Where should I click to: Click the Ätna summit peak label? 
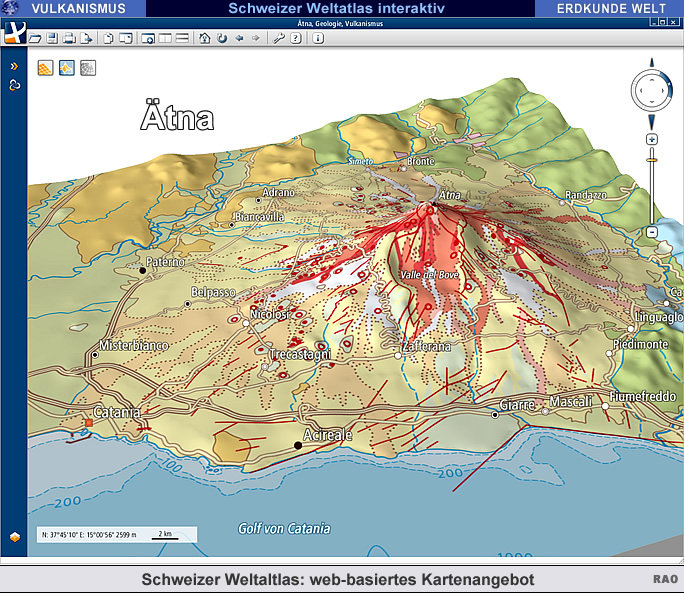450,195
